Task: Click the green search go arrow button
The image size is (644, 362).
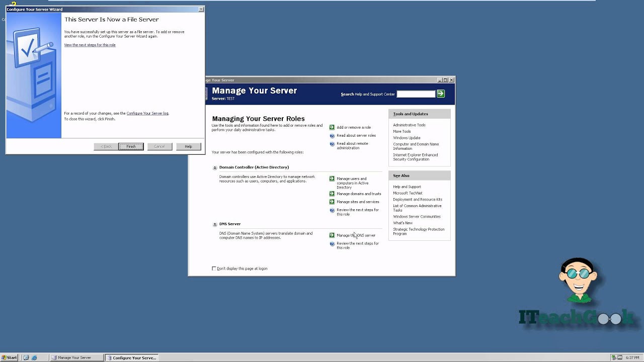Action: pos(441,94)
